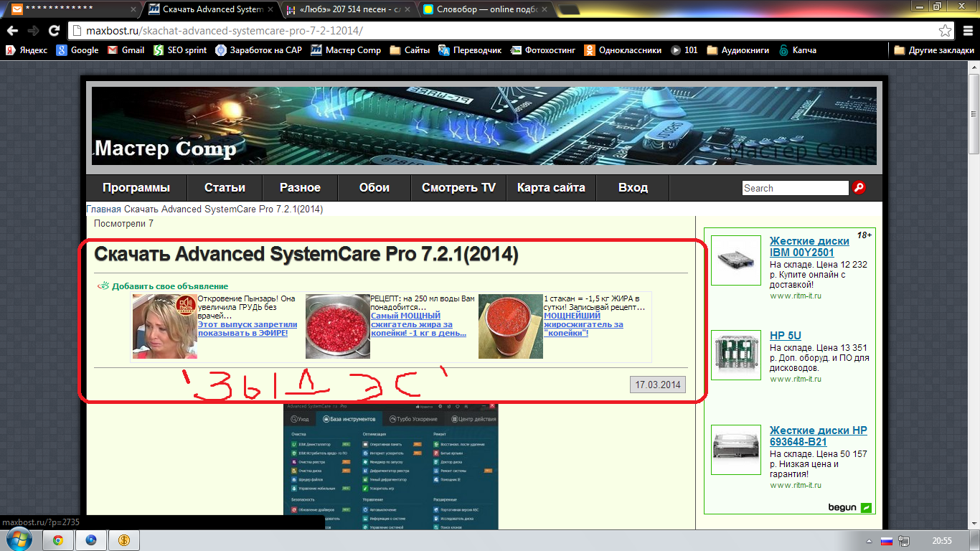The height and width of the screenshot is (551, 980).
Task: Open the Обои menu item
Action: point(374,188)
